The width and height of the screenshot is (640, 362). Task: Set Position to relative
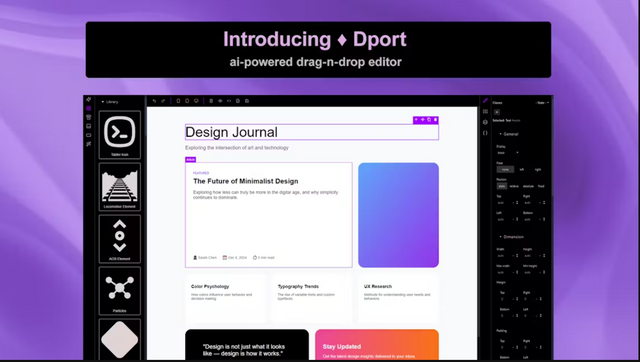point(514,186)
